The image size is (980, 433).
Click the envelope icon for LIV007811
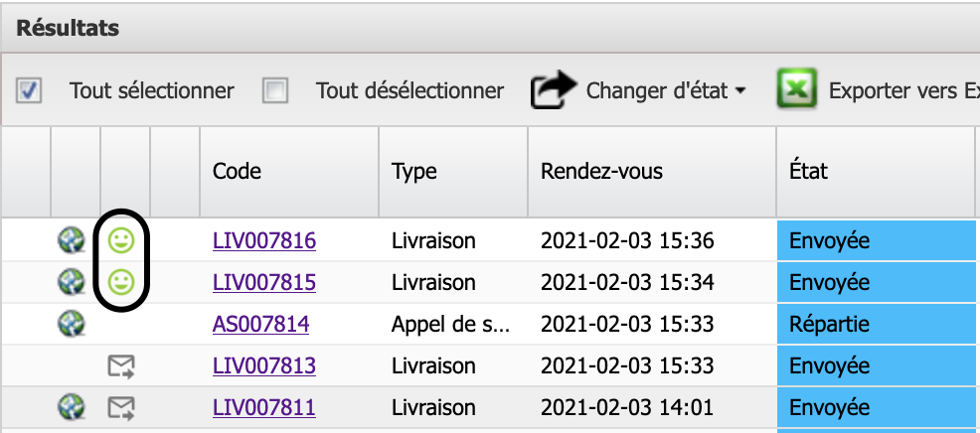(121, 408)
